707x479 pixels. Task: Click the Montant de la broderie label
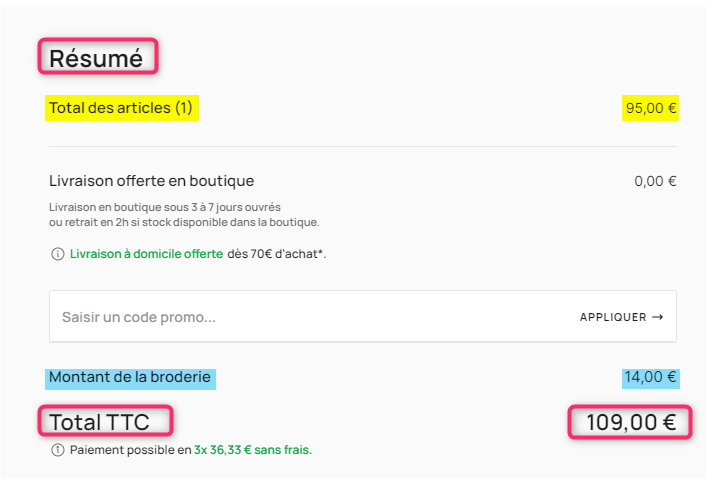coord(130,377)
